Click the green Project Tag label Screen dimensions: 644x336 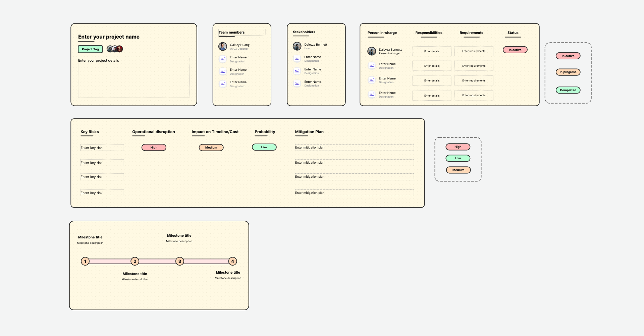[90, 49]
